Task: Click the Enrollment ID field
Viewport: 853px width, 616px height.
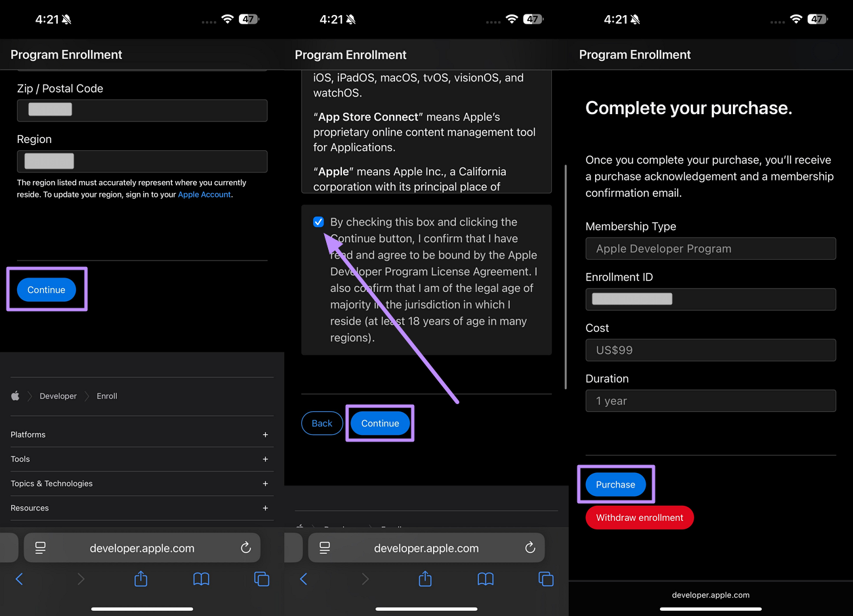Action: [711, 299]
